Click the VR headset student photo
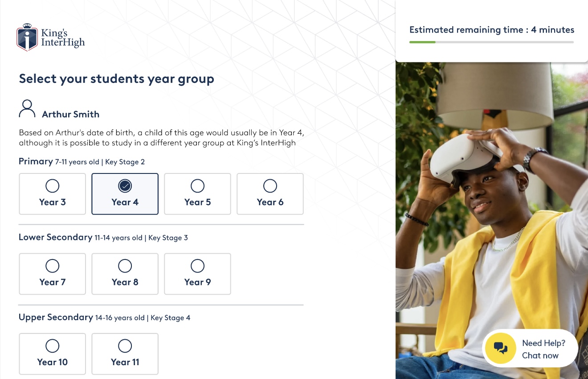 [x=490, y=201]
